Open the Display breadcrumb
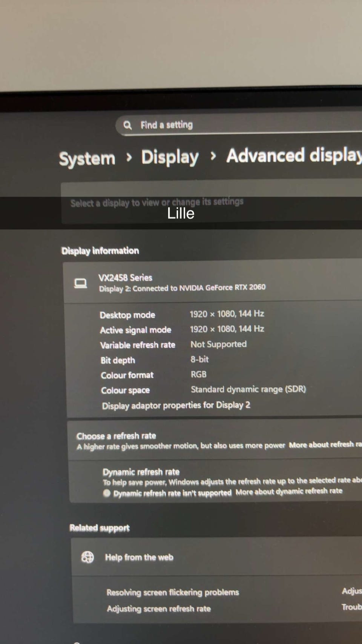Viewport: 362px width, 644px height. [170, 157]
